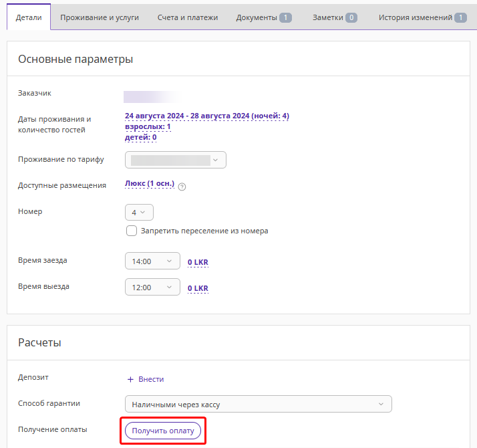477x448 pixels.
Task: Click the plus icon beside Внести
Action: coord(130,379)
